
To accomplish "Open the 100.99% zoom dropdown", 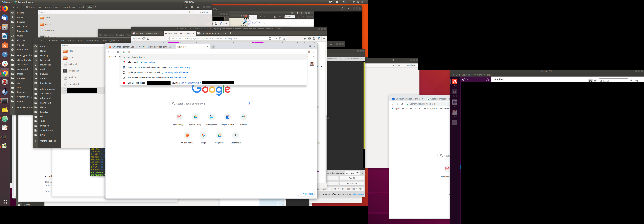I will [290, 17].
